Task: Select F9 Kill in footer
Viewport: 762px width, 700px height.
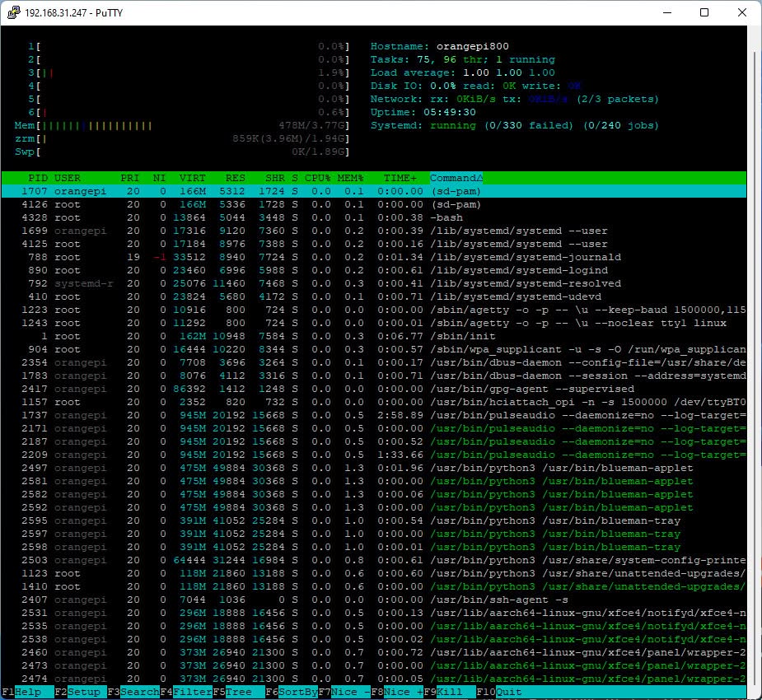Action: pos(450,692)
